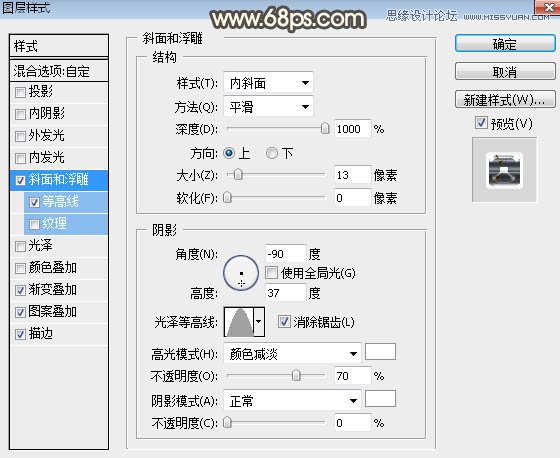
Task: Enable the 内发光 checkbox
Action: tap(20, 158)
